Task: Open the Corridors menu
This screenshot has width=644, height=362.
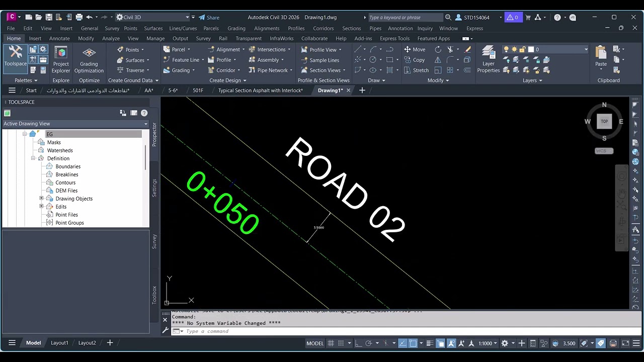Action: (323, 28)
